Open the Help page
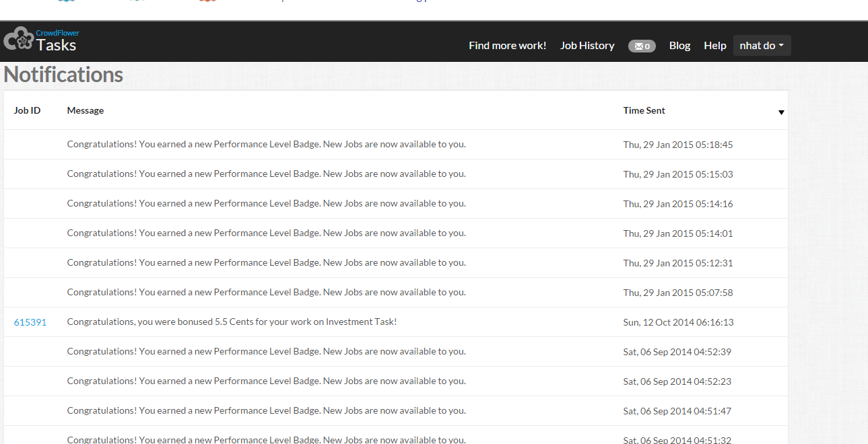Viewport: 868px width, 444px height. coord(714,46)
